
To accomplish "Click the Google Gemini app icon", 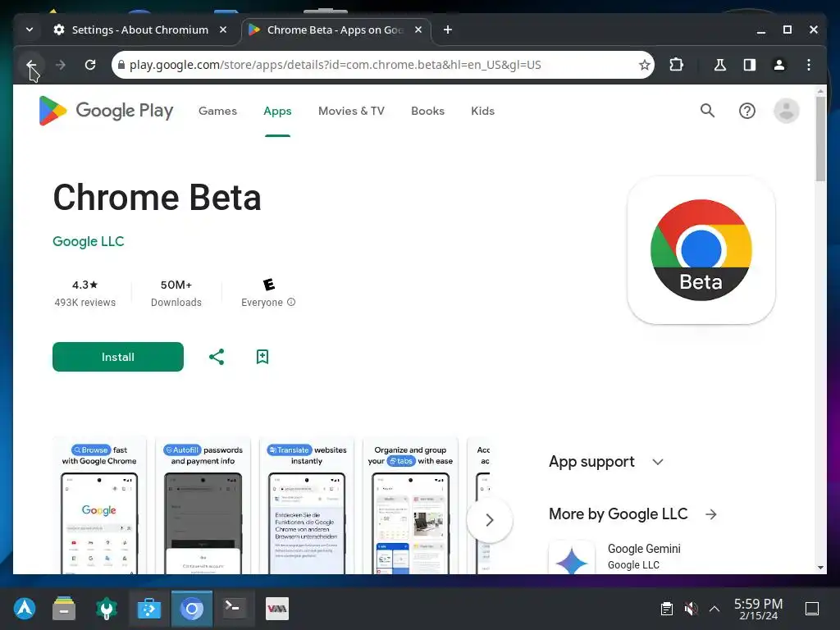I will coord(572,558).
